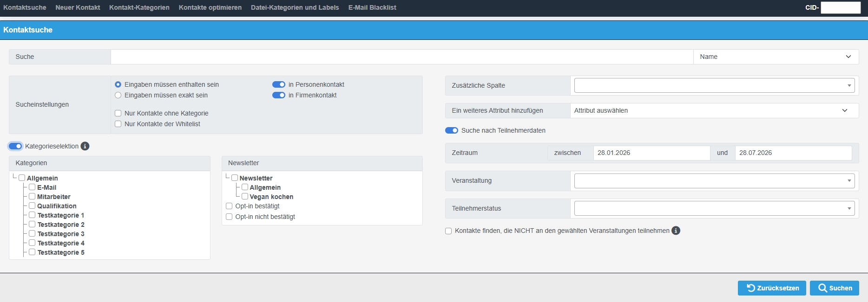868x302 pixels.
Task: Enable the 'Vegan kochen' newsletter checkbox
Action: pyautogui.click(x=245, y=197)
